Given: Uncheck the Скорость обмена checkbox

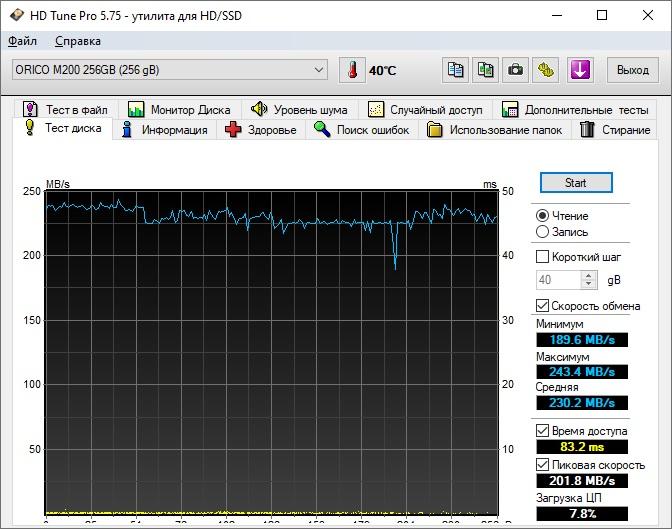Looking at the screenshot, I should 543,306.
